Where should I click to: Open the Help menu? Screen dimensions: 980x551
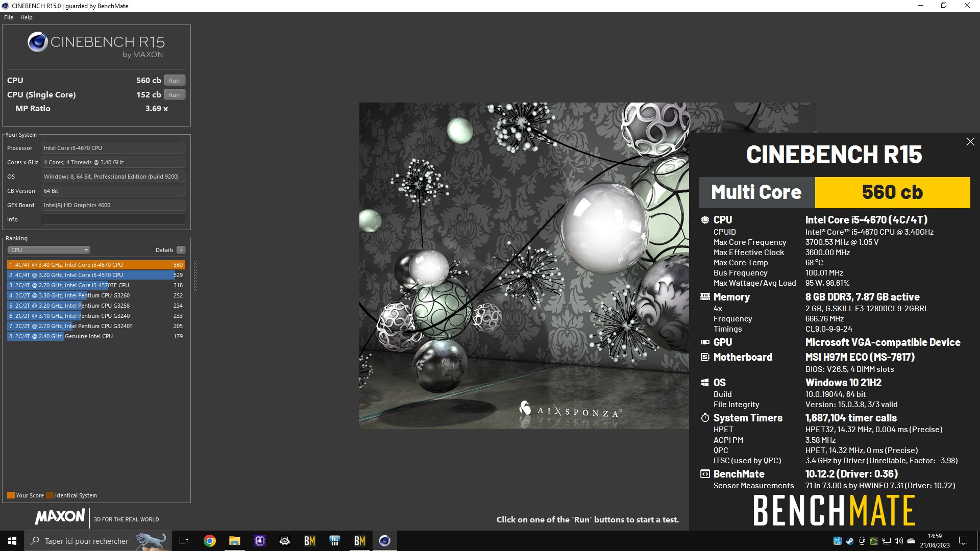pyautogui.click(x=27, y=17)
